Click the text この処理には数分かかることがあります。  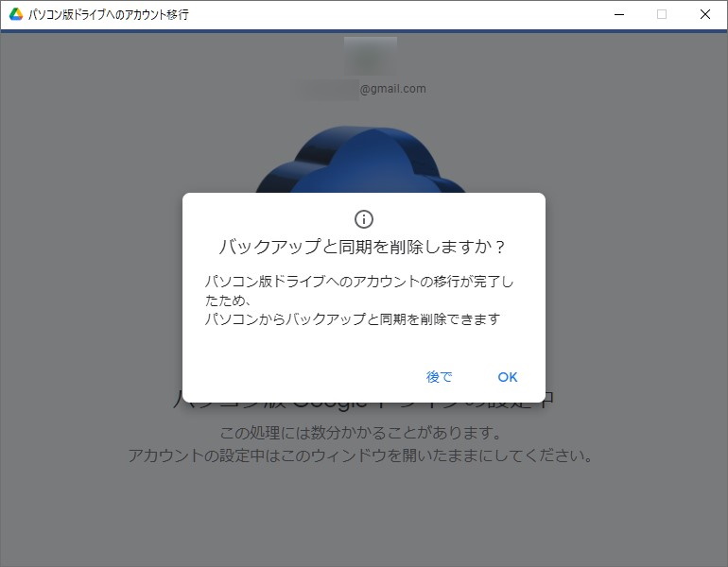coord(360,433)
